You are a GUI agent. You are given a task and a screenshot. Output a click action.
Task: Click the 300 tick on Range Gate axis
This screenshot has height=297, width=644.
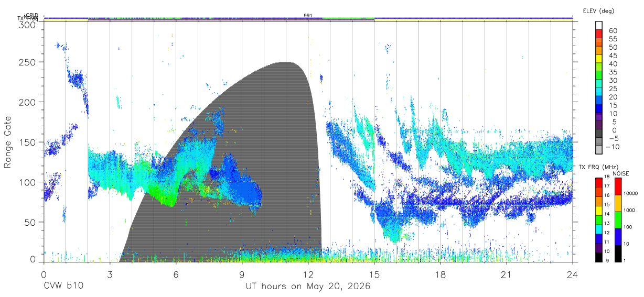point(27,25)
